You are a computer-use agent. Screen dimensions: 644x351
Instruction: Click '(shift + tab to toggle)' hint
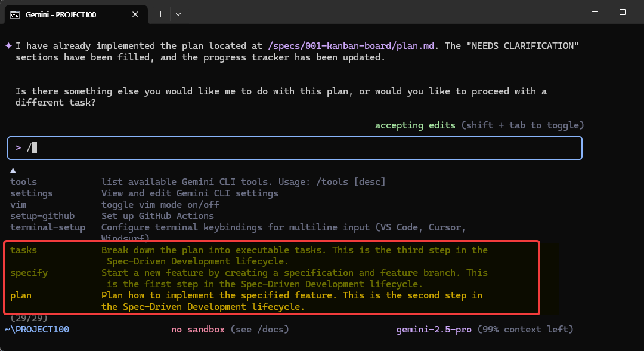coord(522,125)
